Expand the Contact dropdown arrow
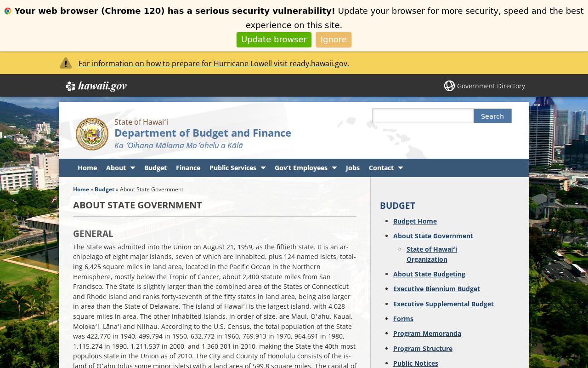The height and width of the screenshot is (368, 588). pyautogui.click(x=401, y=168)
